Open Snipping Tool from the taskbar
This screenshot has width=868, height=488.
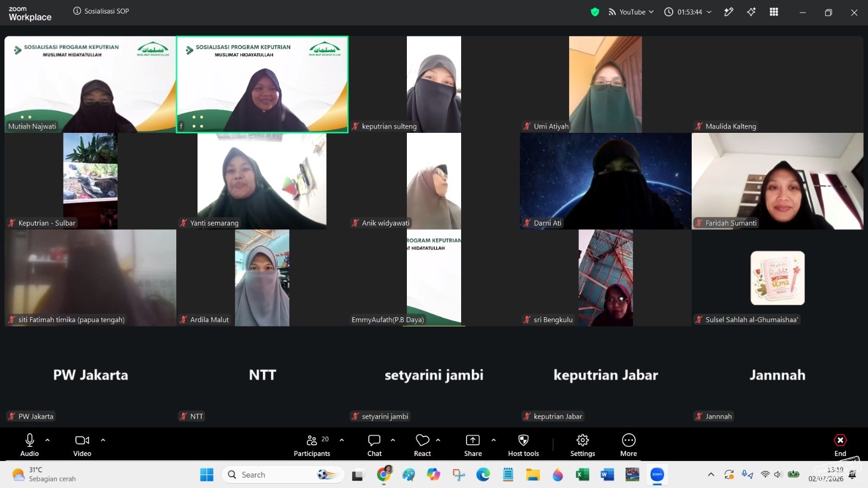pyautogui.click(x=458, y=474)
